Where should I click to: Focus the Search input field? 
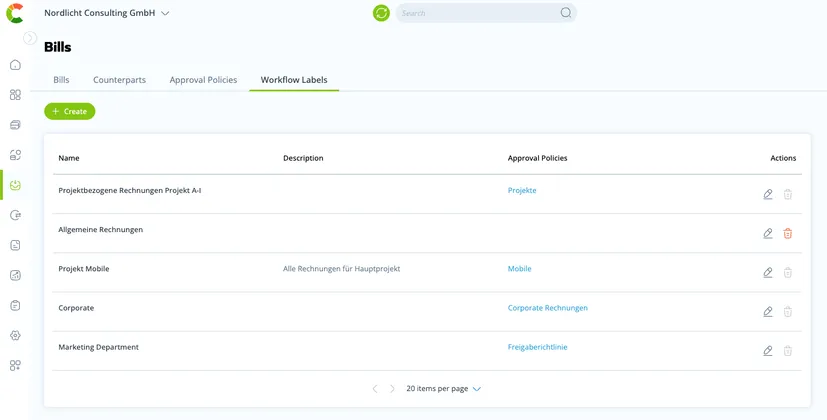coord(486,13)
